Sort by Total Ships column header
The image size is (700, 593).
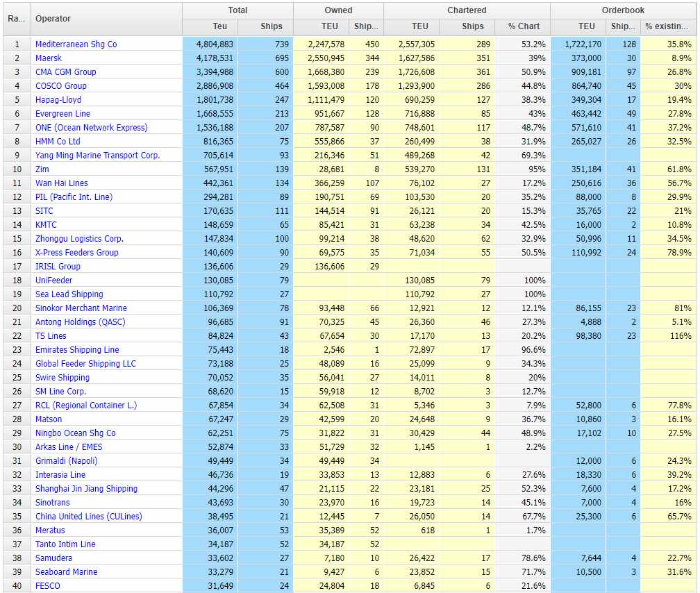pos(265,26)
